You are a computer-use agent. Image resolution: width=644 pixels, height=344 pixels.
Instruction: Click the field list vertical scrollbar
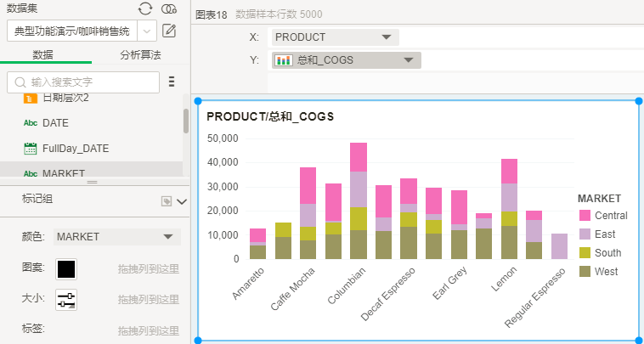186,121
